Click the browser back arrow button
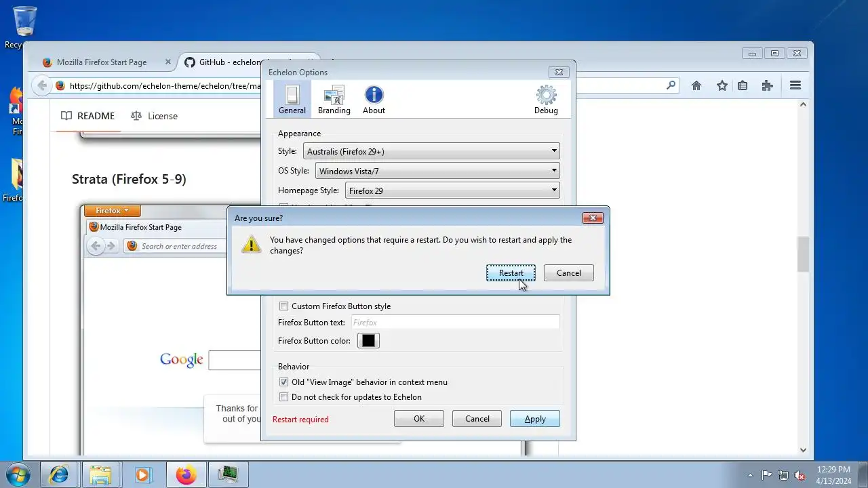 42,85
